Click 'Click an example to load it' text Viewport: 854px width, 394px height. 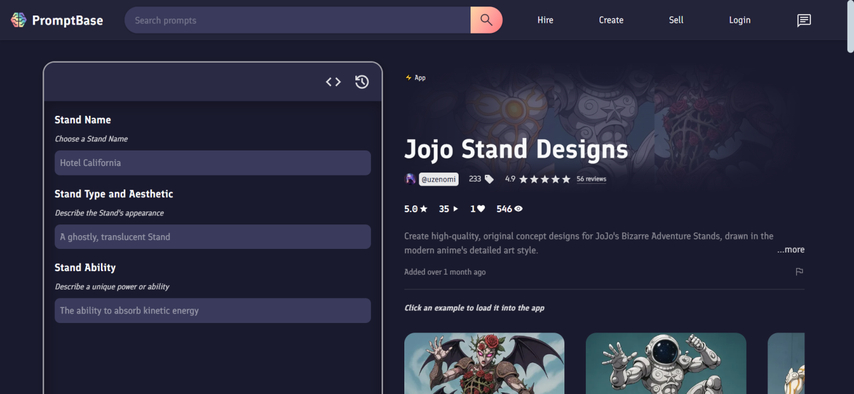(474, 308)
